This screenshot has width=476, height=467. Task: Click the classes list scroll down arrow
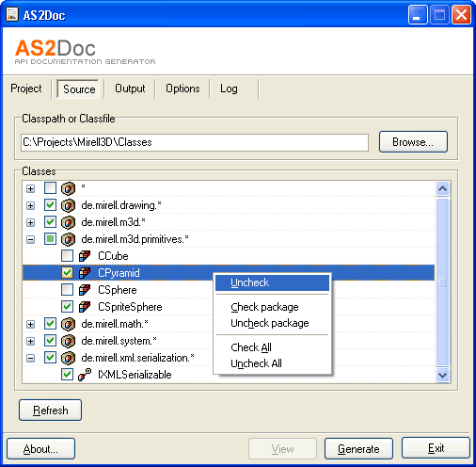(x=442, y=375)
